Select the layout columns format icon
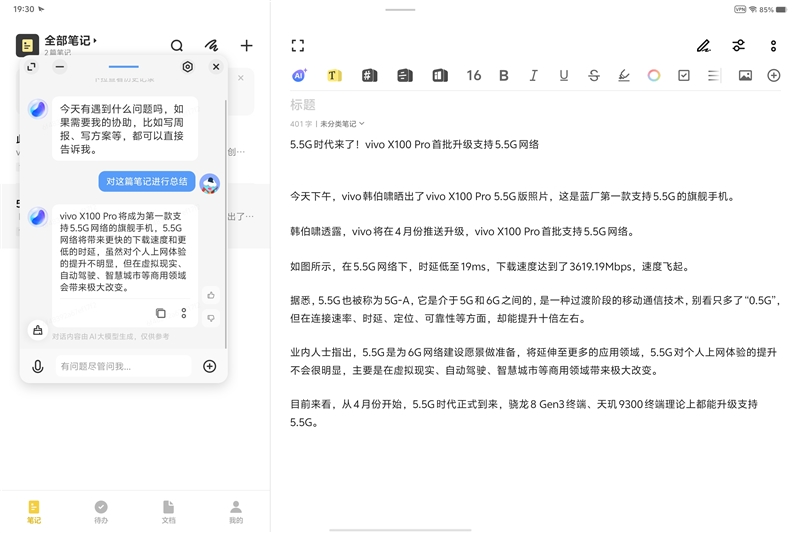The width and height of the screenshot is (800, 533). click(440, 75)
